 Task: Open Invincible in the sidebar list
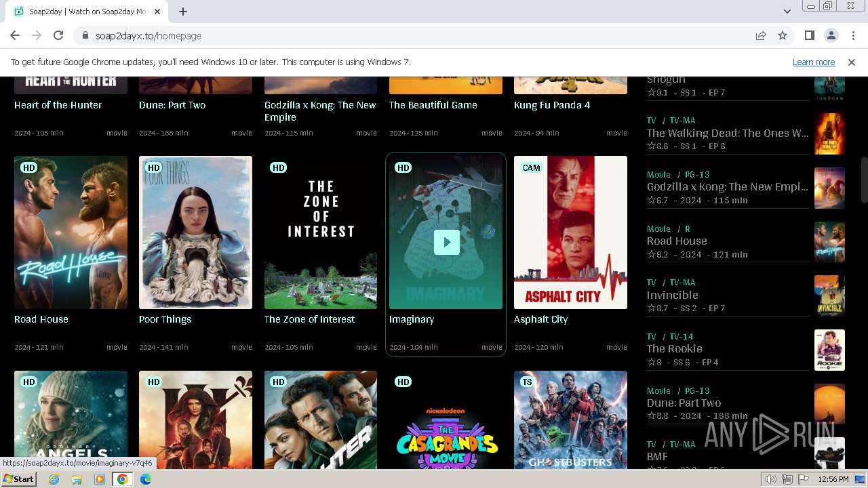click(x=672, y=295)
